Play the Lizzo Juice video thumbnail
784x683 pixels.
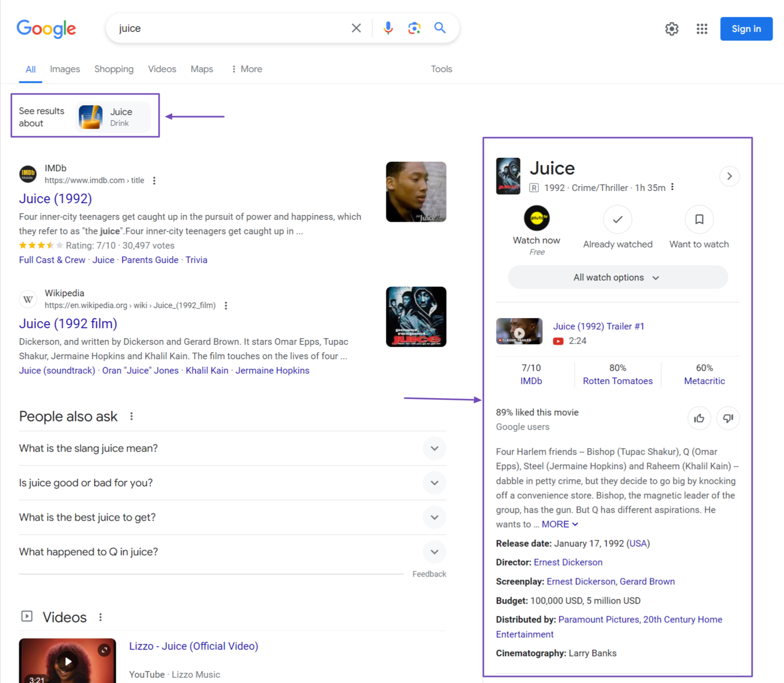[x=68, y=661]
